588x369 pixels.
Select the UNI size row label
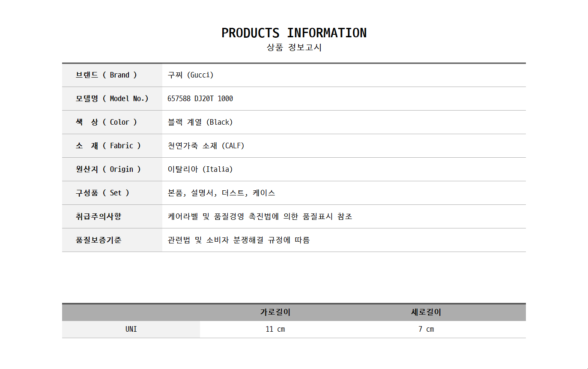tap(131, 329)
